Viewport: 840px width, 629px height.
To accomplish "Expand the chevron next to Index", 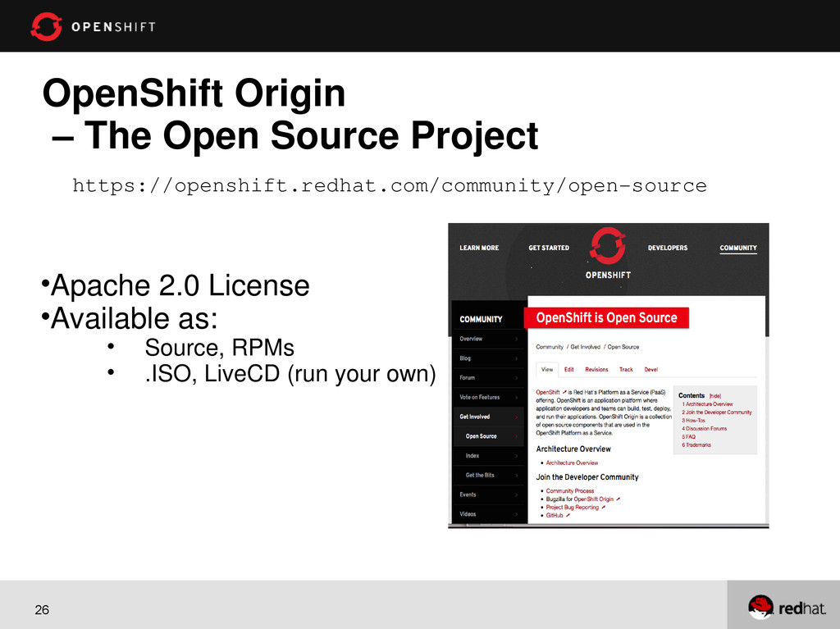I will tap(517, 455).
